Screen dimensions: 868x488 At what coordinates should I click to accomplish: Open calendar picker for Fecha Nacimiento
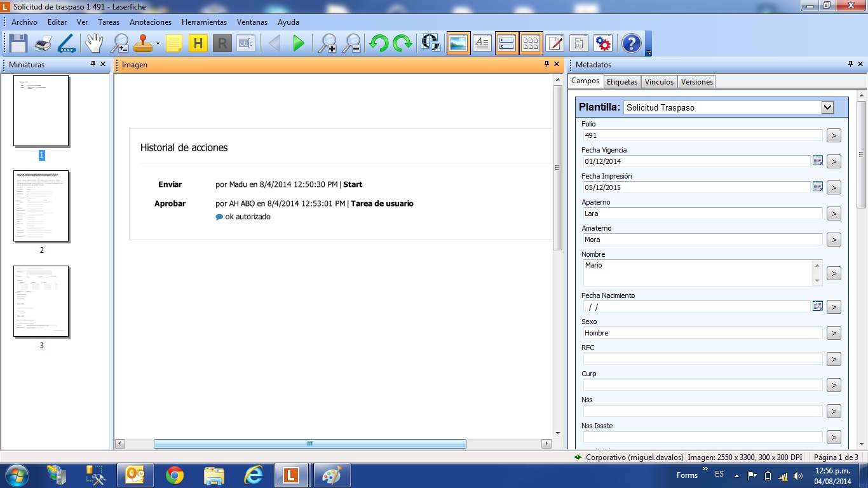click(818, 306)
